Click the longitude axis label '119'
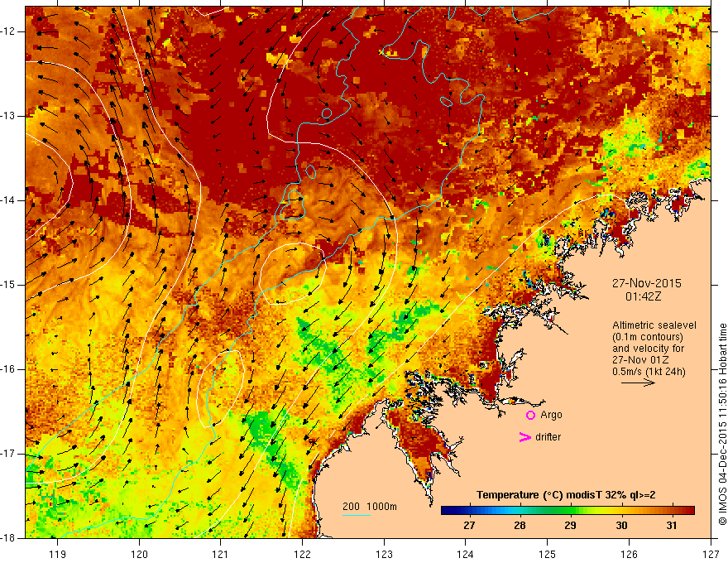728x563 pixels. click(58, 554)
